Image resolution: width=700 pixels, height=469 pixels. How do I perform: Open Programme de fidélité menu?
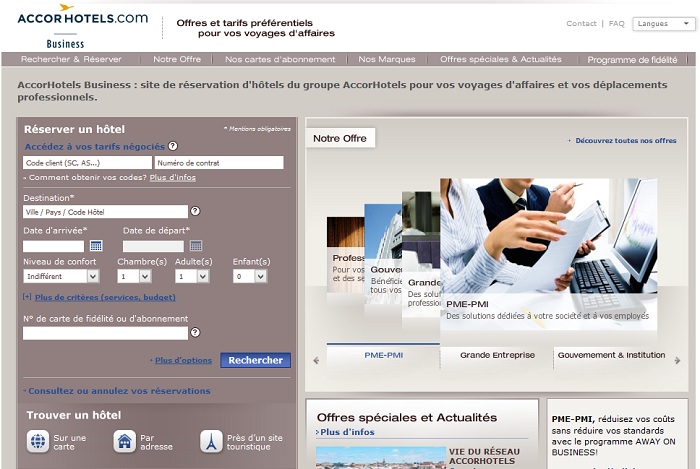pyautogui.click(x=632, y=60)
